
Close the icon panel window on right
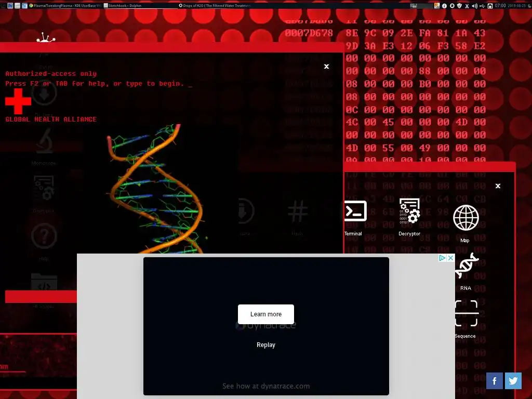point(498,186)
